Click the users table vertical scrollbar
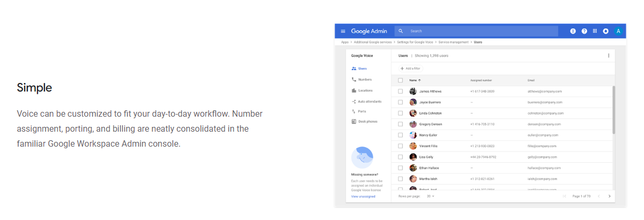The width and height of the screenshot is (644, 220). (x=613, y=110)
